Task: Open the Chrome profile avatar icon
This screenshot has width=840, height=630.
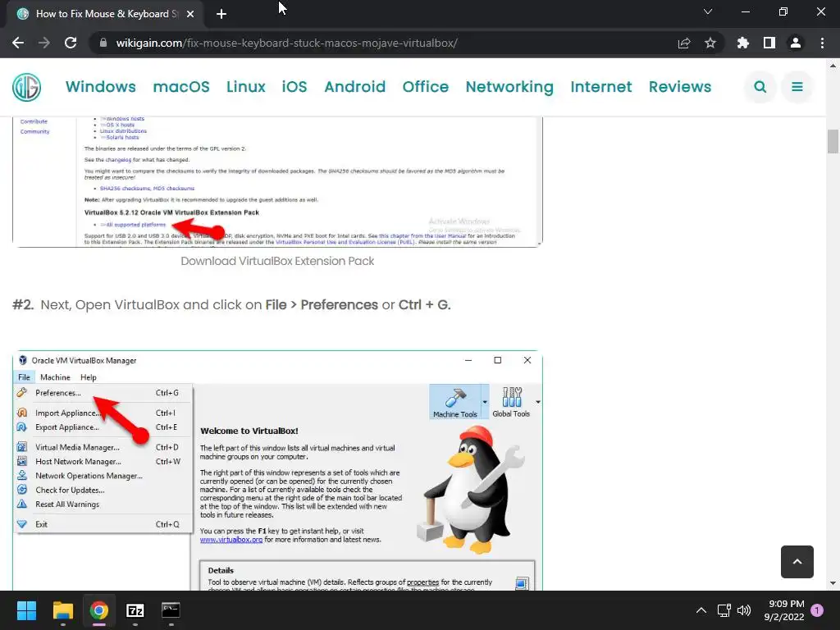Action: click(x=796, y=43)
